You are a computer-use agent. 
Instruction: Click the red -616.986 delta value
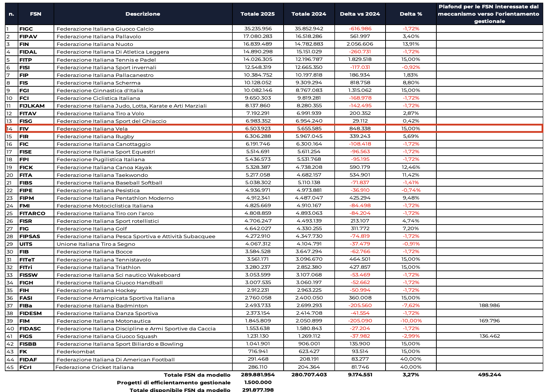(x=360, y=29)
